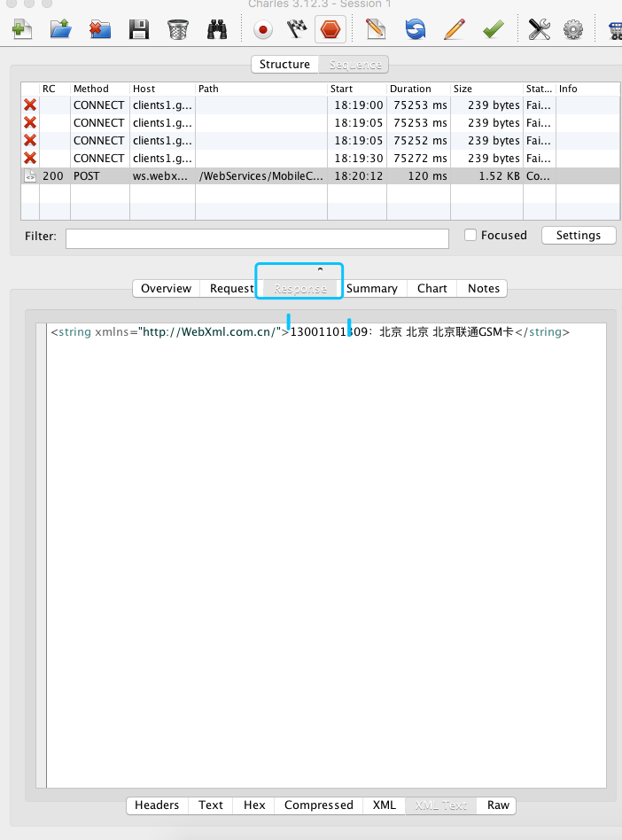This screenshot has width=622, height=840.
Task: Switch to Sequence view tab
Action: click(x=354, y=65)
